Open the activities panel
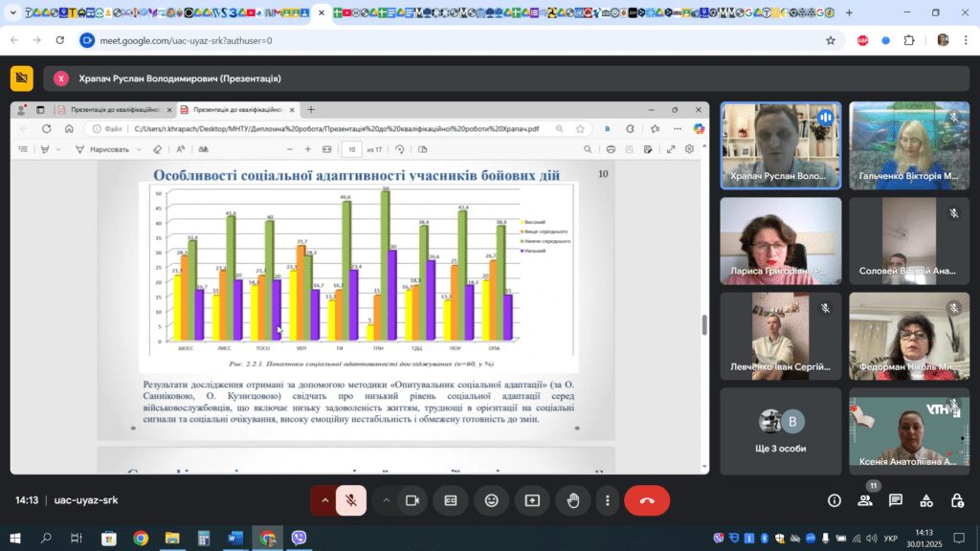 click(926, 500)
